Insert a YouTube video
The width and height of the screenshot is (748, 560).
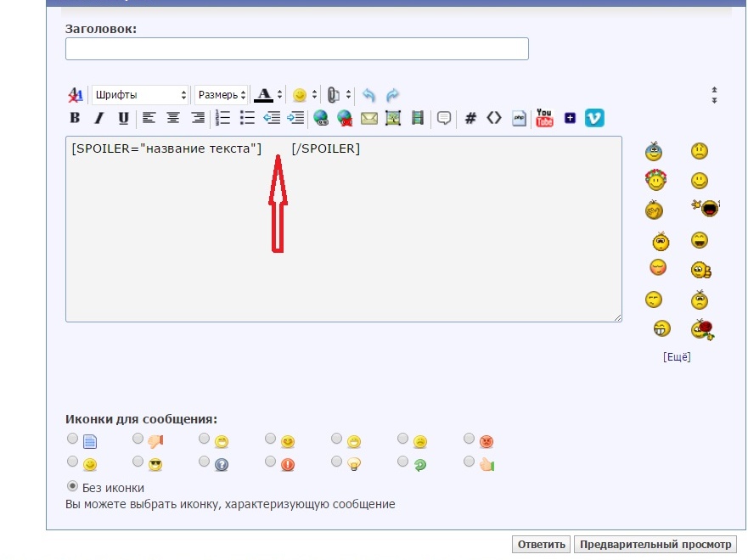[x=544, y=118]
